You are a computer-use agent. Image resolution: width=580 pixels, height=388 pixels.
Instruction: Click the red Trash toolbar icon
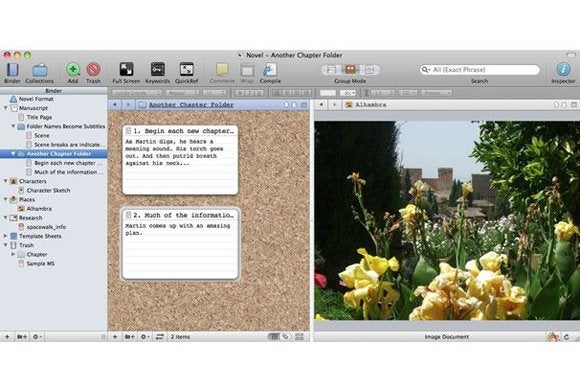93,73
